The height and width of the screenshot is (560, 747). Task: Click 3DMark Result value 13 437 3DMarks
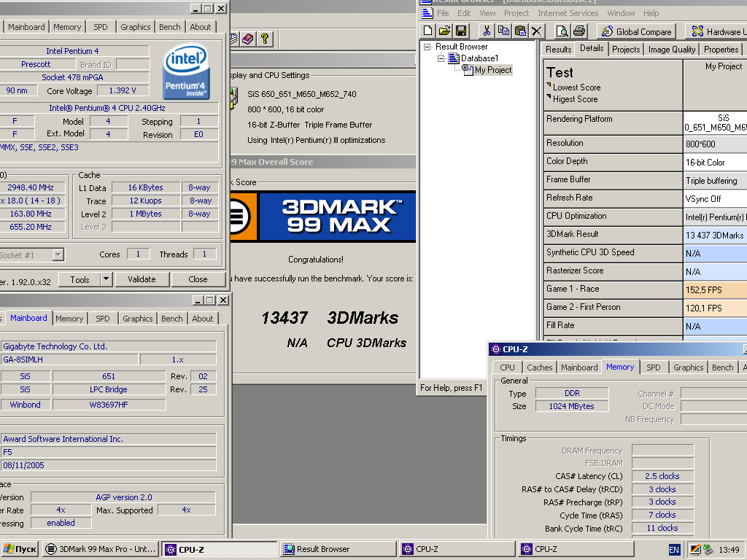(x=715, y=236)
